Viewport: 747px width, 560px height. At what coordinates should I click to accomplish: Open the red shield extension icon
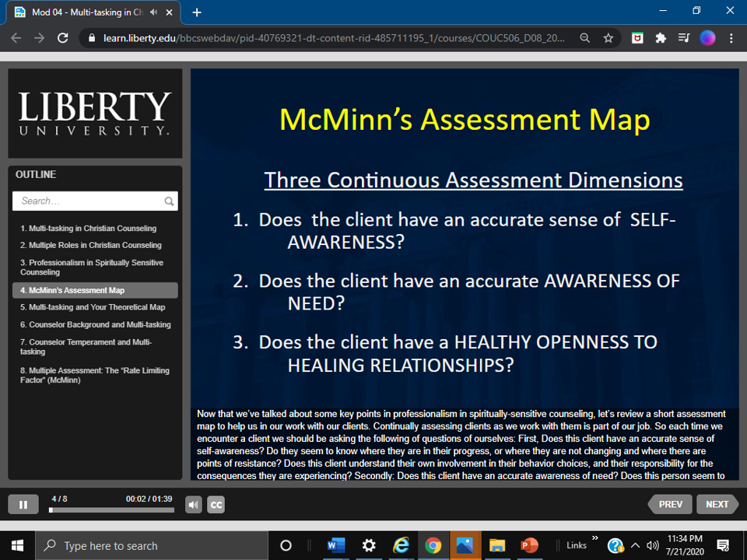[x=637, y=38]
